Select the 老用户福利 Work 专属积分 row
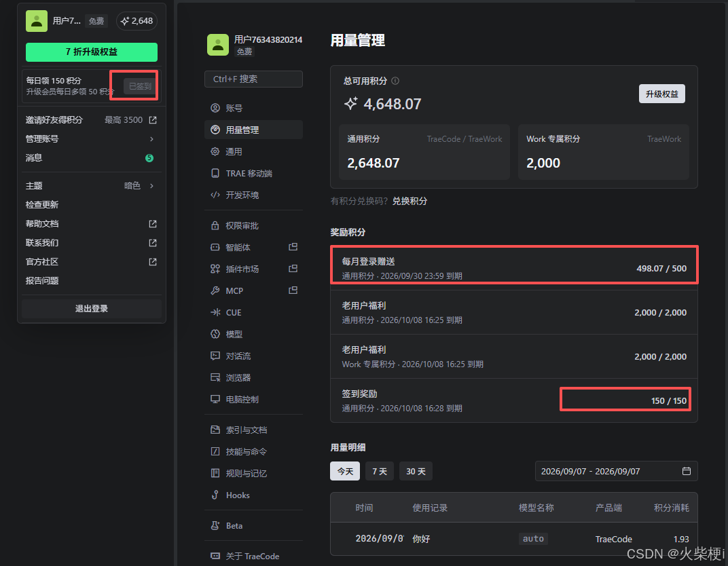This screenshot has height=566, width=728. click(x=514, y=356)
